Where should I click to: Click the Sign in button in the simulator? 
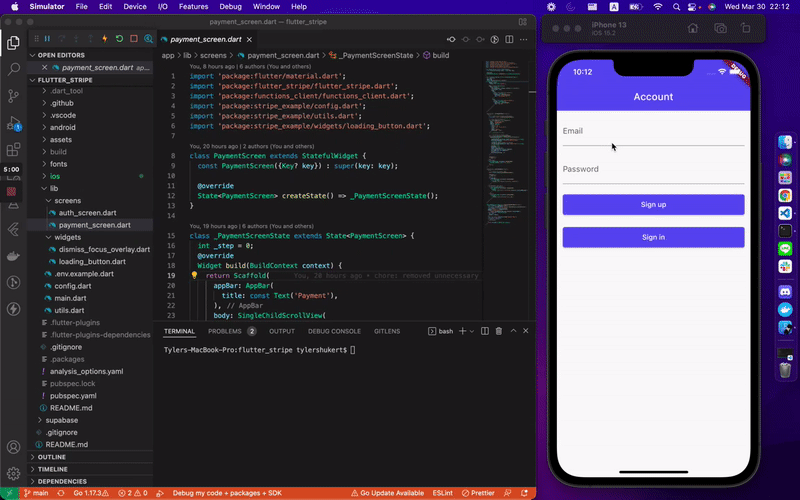(x=653, y=237)
